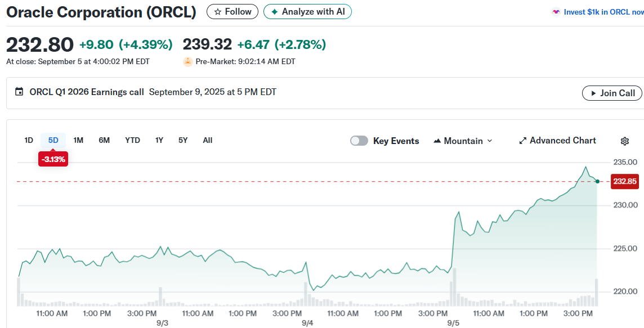Viewport: 644px width, 328px height.
Task: Click Oracle Corporation (ORCL) heading
Action: click(x=101, y=12)
